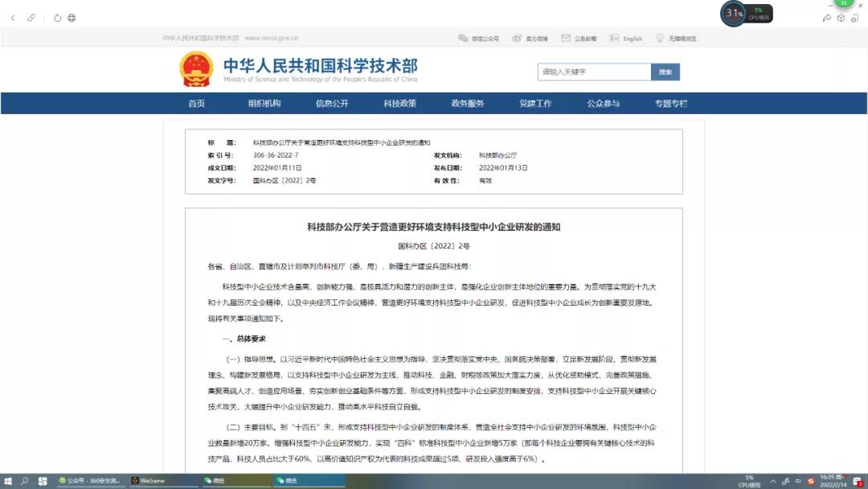
Task: Click the globe icon in toolbar
Action: [72, 18]
